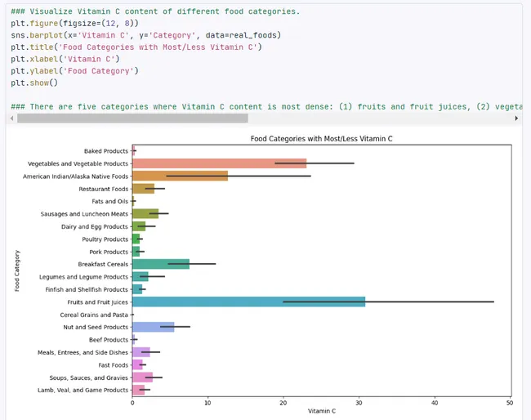Viewport: 531px width, 420px height.
Task: Click the Sausages and Luncheon Meats bar
Action: 145,214
